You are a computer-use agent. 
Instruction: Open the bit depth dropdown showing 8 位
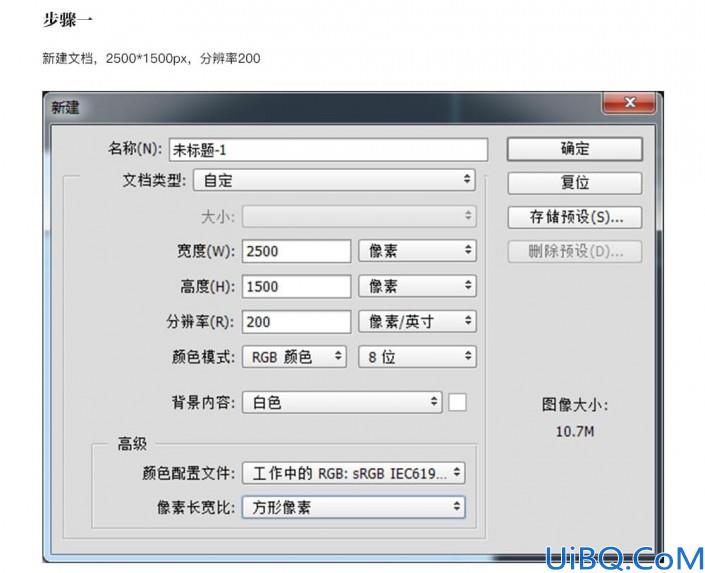click(417, 357)
